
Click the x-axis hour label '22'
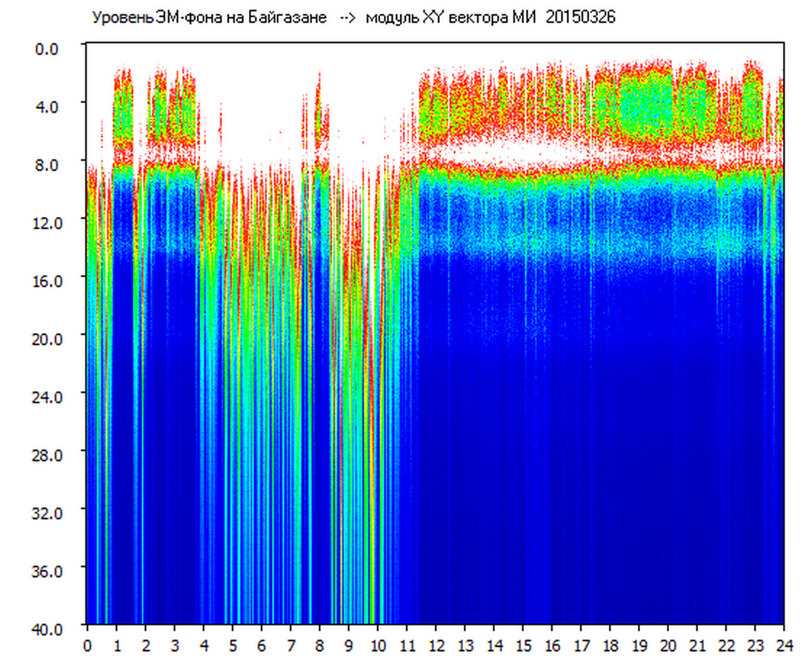click(x=727, y=646)
